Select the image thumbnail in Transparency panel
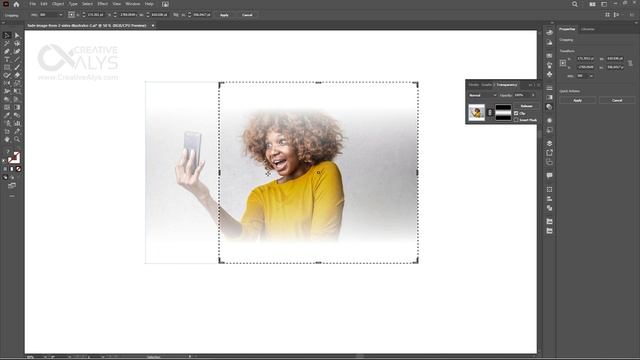The width and height of the screenshot is (640, 360). click(x=476, y=112)
